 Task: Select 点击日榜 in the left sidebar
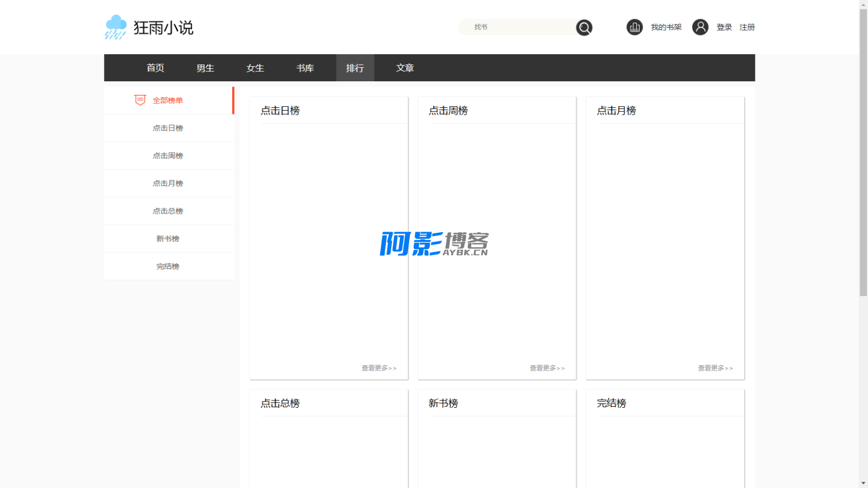coord(168,128)
